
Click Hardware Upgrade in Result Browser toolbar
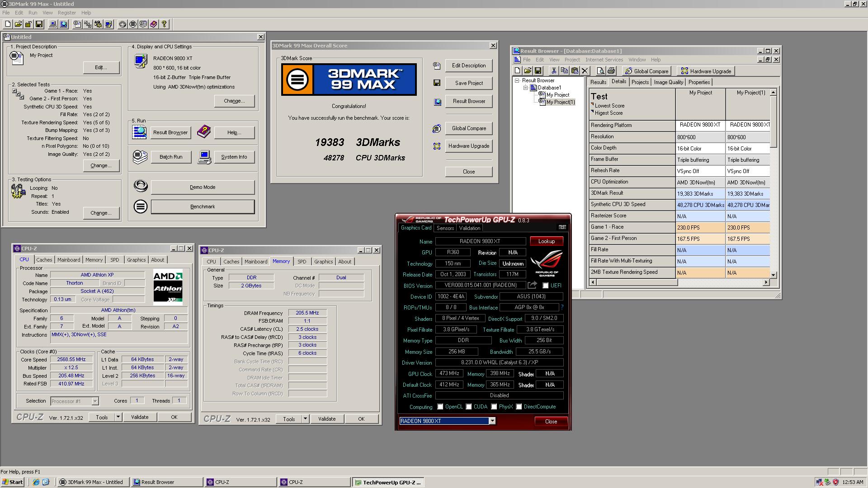pos(706,71)
